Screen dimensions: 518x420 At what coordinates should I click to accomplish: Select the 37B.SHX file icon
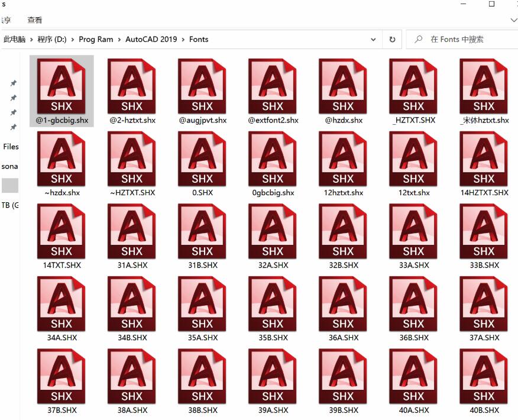point(61,376)
